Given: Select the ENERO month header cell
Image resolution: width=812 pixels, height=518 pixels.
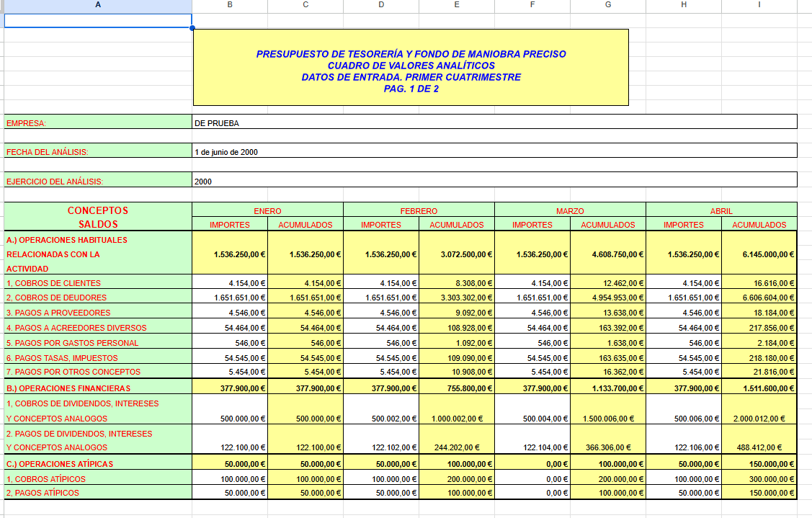Looking at the screenshot, I should pyautogui.click(x=267, y=211).
